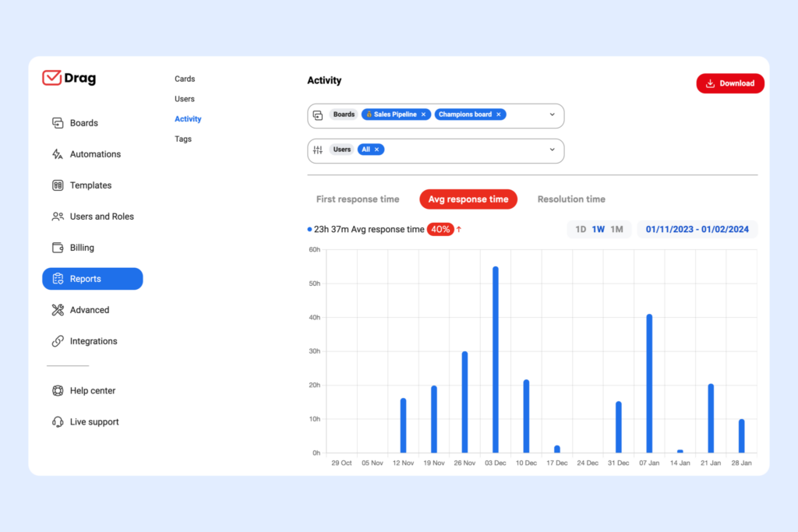Open Billing in the sidebar
Screen dimensions: 798x532
[82, 248]
